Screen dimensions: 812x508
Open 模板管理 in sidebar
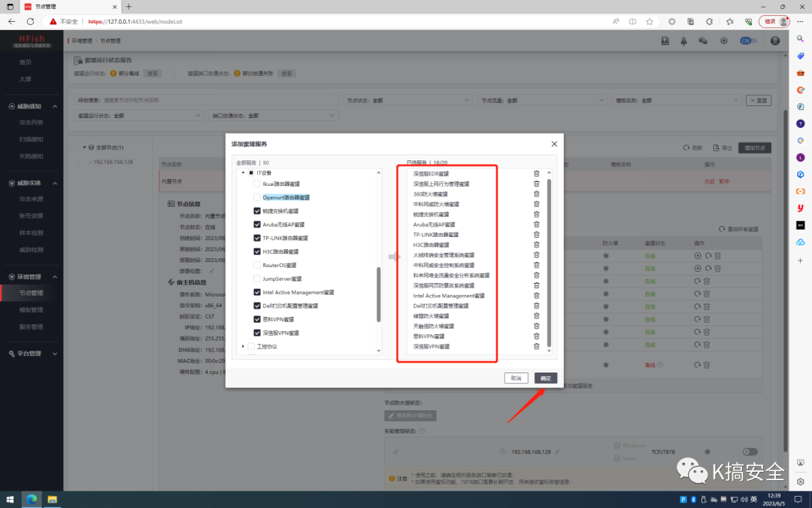[32, 310]
